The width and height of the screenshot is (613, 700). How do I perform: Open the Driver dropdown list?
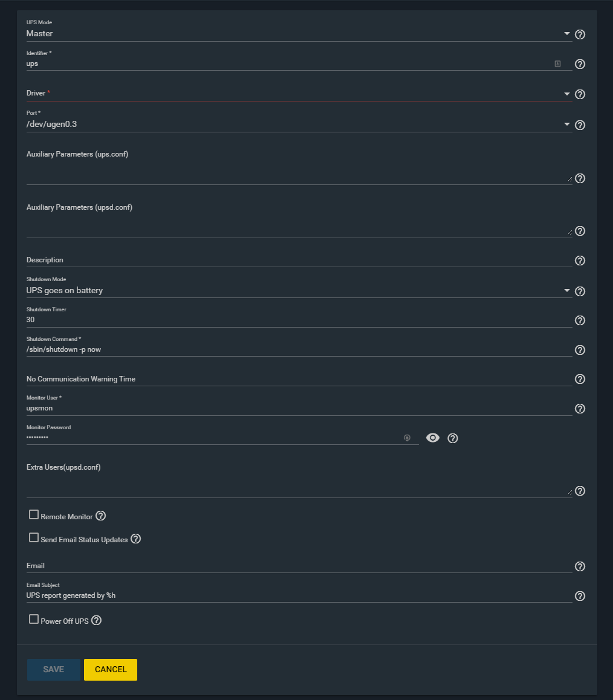(566, 94)
